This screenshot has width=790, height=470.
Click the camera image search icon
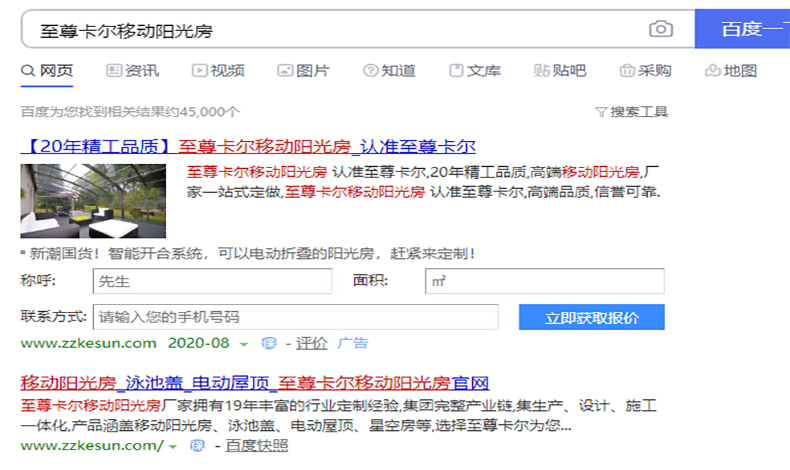(661, 29)
